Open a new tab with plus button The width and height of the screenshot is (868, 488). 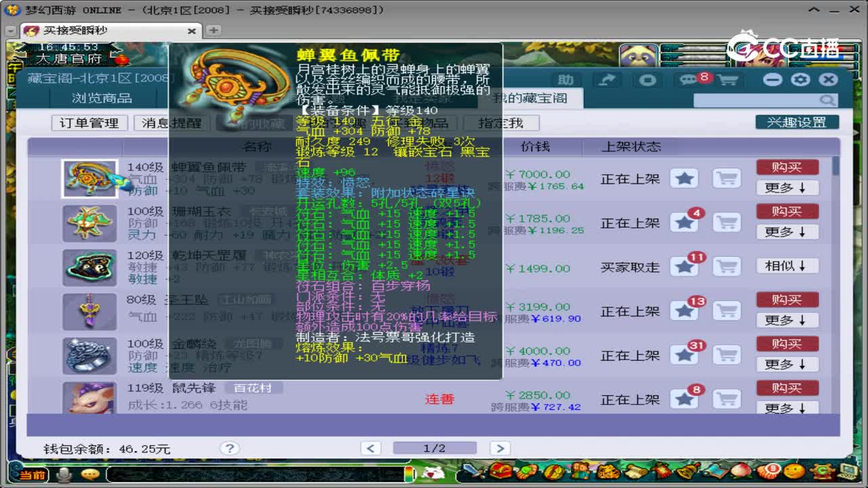213,30
